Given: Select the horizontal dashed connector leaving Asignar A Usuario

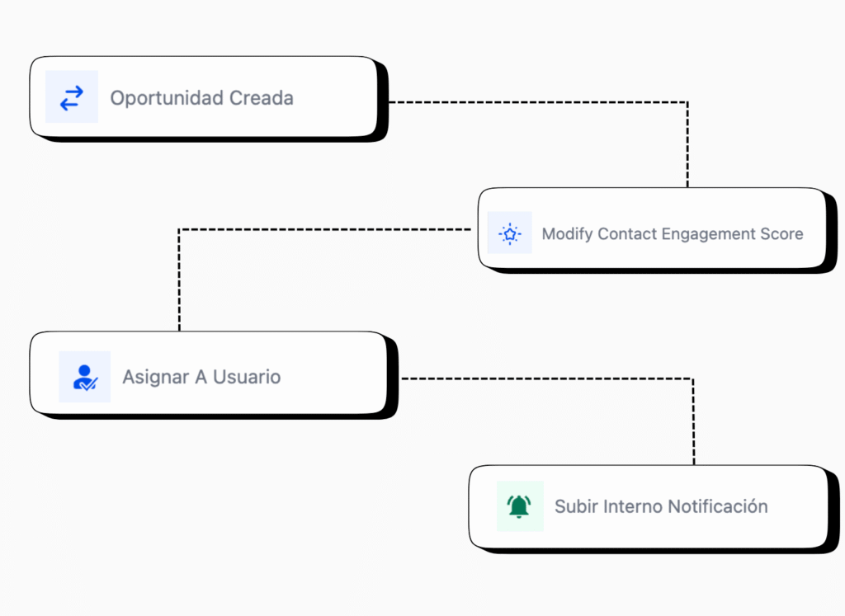Looking at the screenshot, I should click(545, 379).
